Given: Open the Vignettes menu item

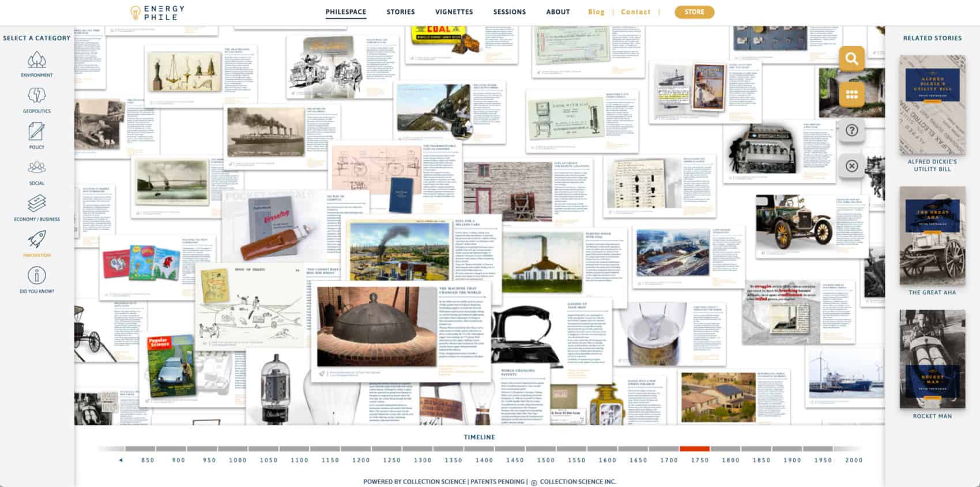Looking at the screenshot, I should tap(454, 12).
